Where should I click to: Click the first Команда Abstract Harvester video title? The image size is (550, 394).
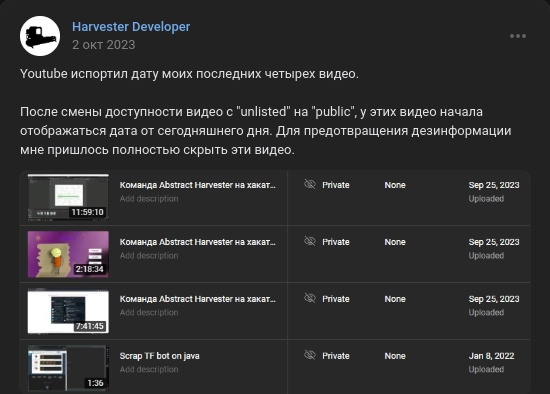point(197,185)
